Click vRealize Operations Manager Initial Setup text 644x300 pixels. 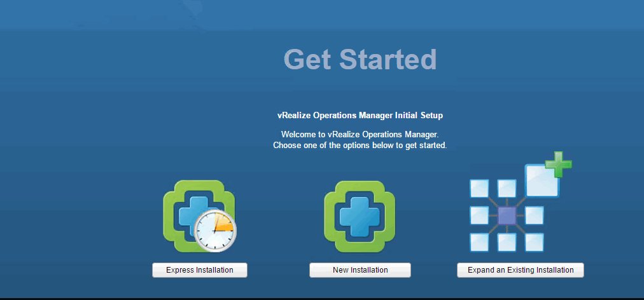pos(360,116)
